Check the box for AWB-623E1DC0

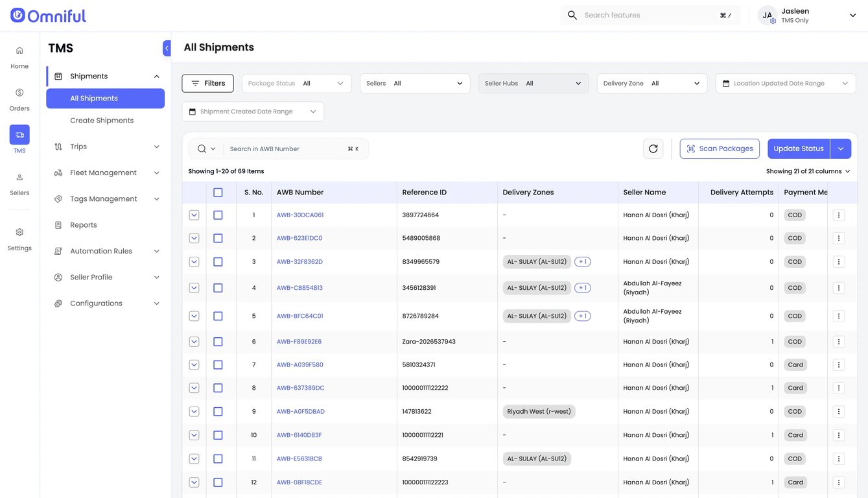click(x=218, y=239)
